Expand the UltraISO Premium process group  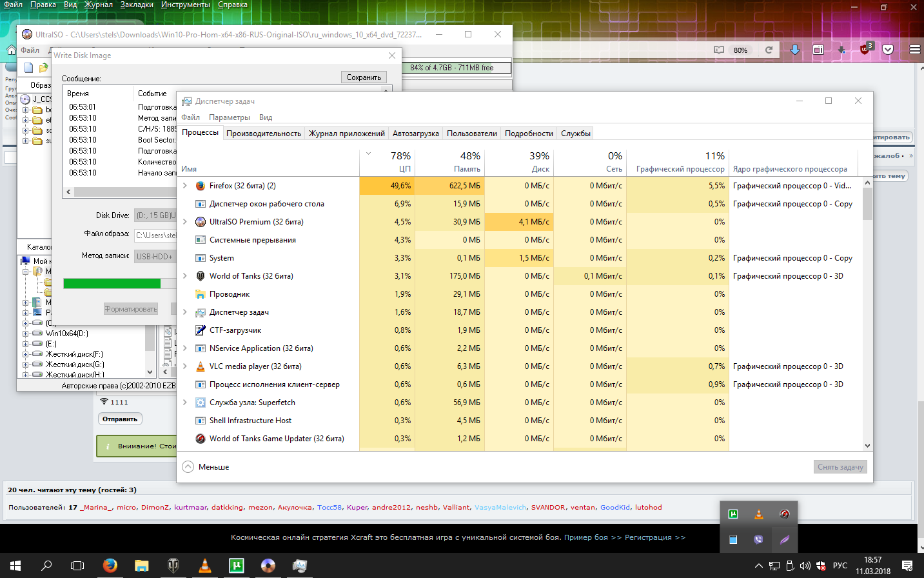[185, 222]
